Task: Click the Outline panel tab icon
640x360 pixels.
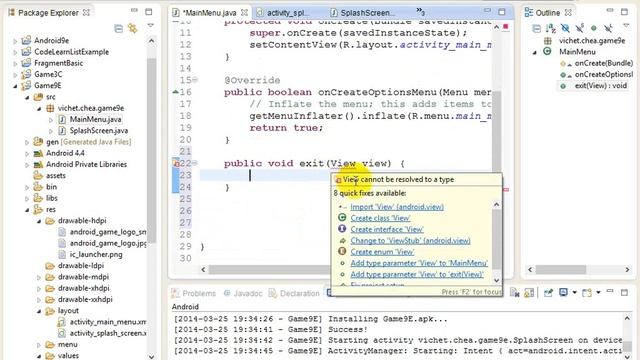Action: tap(529, 13)
